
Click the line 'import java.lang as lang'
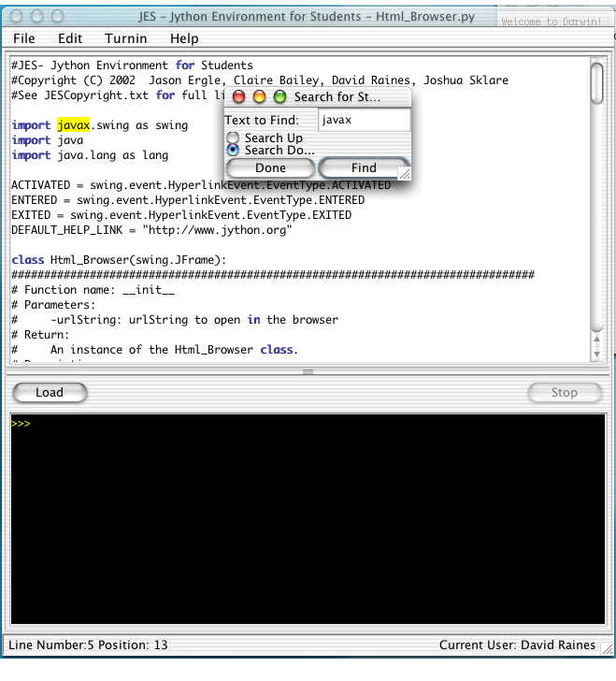point(90,155)
